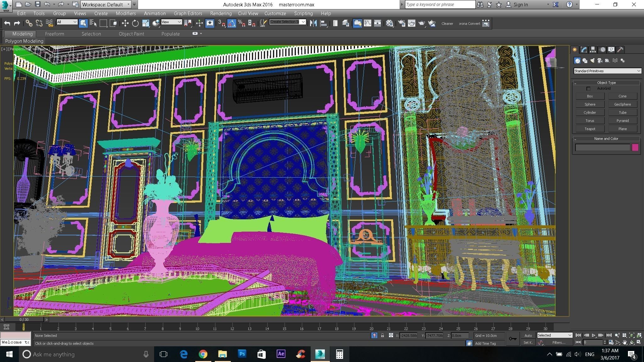Open the Workspace Default dropdown

pyautogui.click(x=106, y=4)
